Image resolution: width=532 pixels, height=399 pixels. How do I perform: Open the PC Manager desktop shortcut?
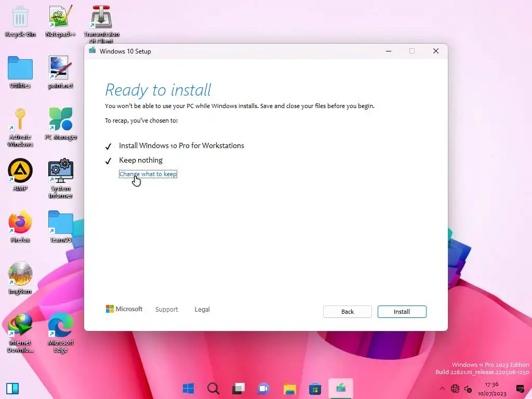point(61,124)
